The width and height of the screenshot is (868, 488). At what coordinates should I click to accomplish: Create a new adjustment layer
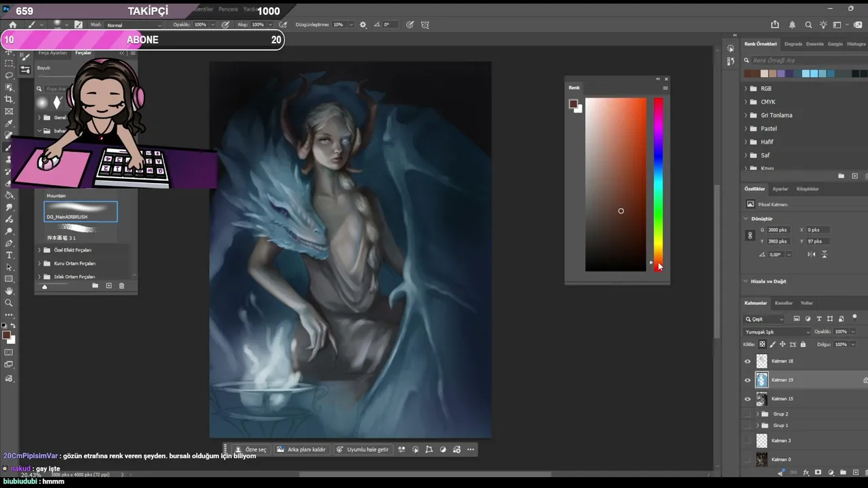click(x=830, y=472)
